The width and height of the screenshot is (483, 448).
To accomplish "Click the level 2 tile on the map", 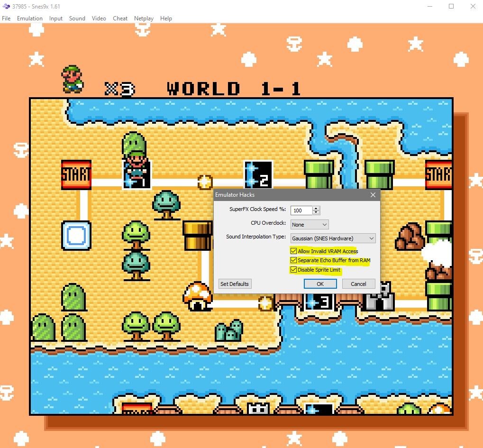I will pyautogui.click(x=258, y=175).
